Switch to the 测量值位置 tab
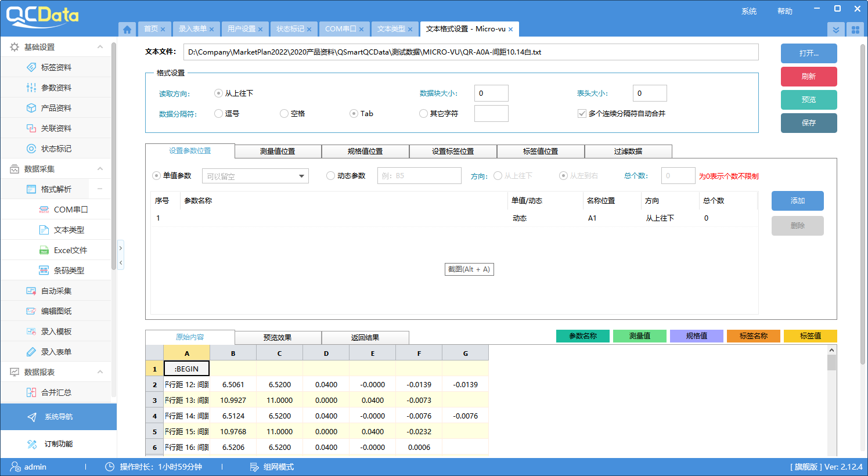This screenshot has height=476, width=868. pos(278,152)
